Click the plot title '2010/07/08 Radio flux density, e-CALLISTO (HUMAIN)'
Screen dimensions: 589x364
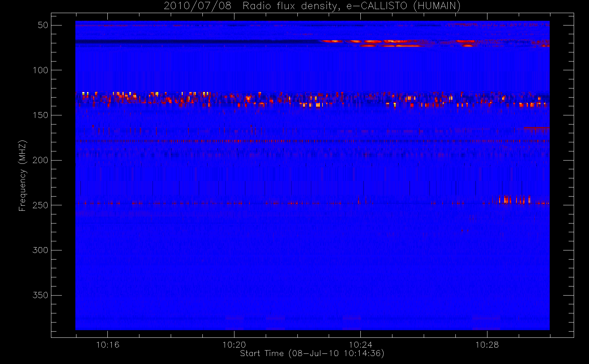(x=312, y=6)
